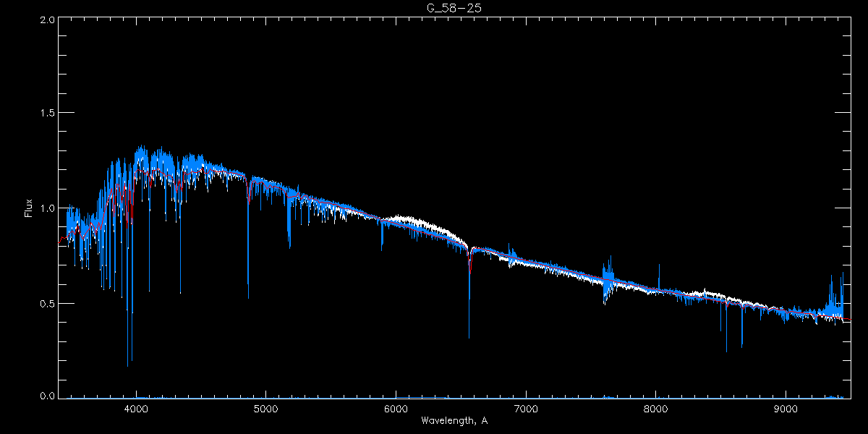Select the 4000 wavelength tick label
The image size is (868, 434).
coord(136,408)
